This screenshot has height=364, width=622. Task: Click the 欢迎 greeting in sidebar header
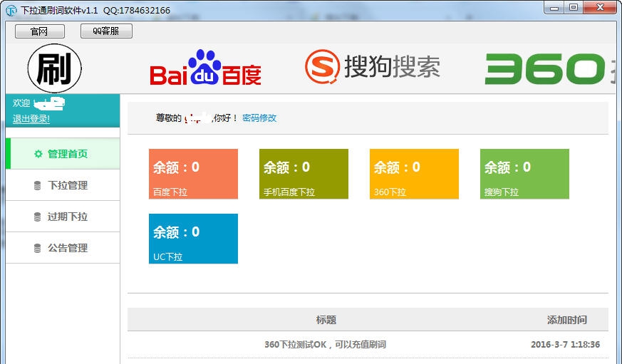click(21, 103)
